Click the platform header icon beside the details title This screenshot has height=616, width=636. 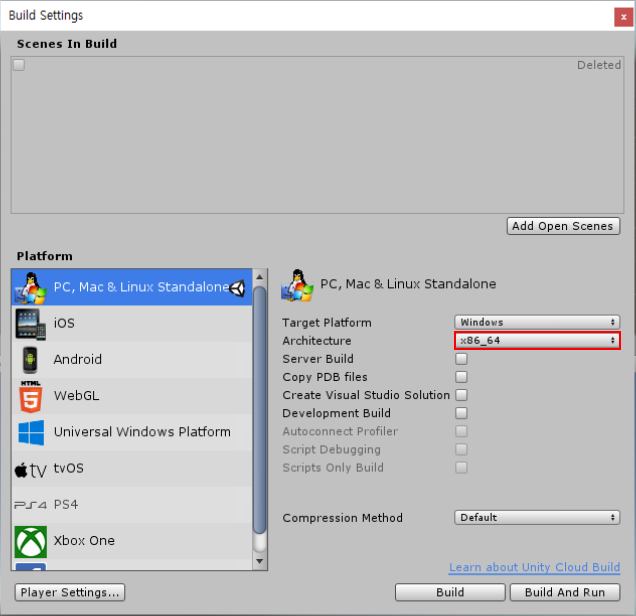tap(297, 285)
